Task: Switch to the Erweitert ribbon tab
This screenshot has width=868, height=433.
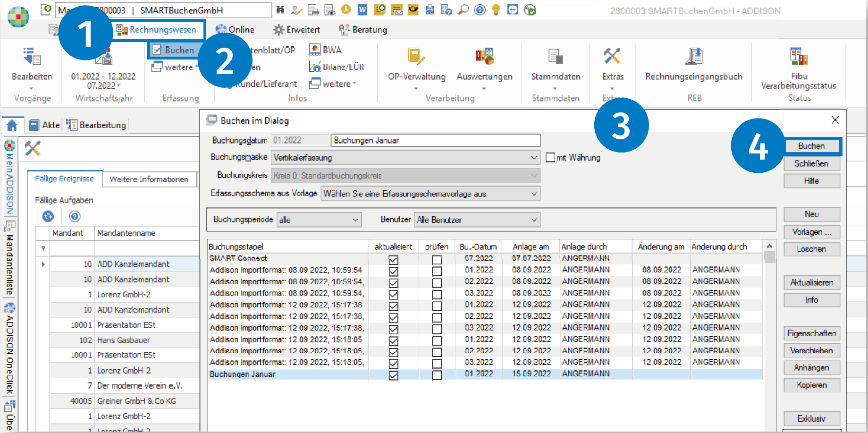Action: (x=296, y=29)
